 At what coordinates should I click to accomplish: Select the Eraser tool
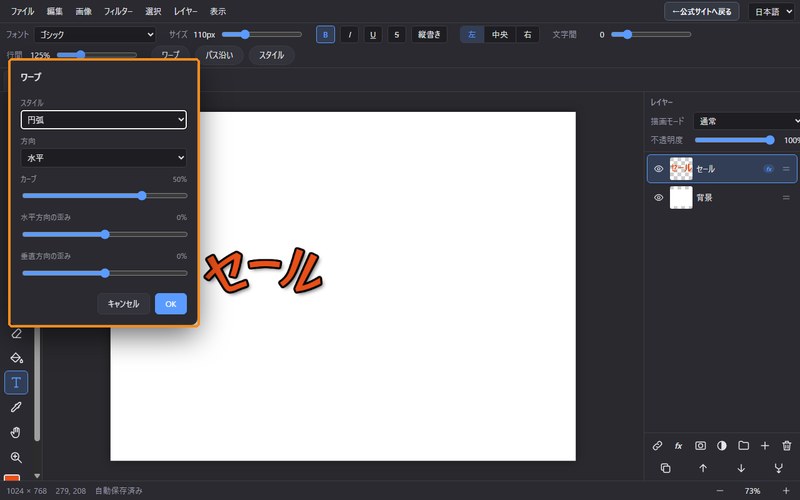16,334
